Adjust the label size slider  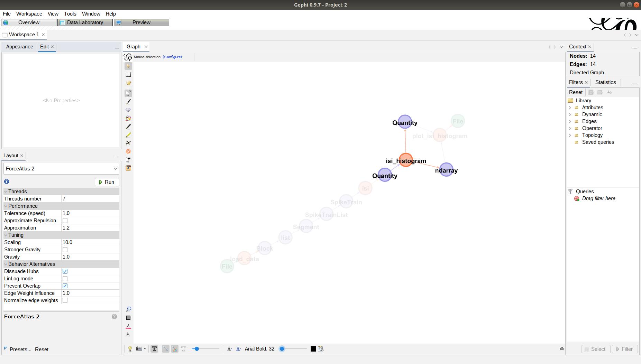pos(293,349)
